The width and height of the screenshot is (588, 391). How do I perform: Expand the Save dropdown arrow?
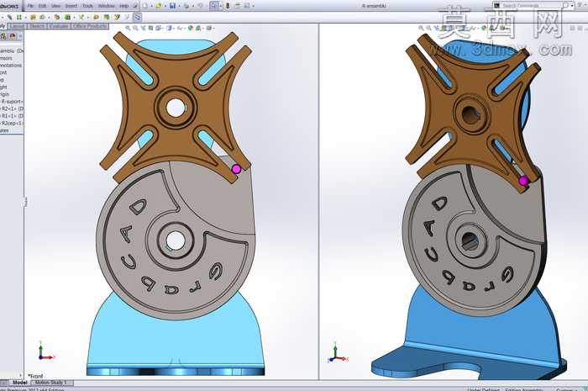click(x=179, y=7)
